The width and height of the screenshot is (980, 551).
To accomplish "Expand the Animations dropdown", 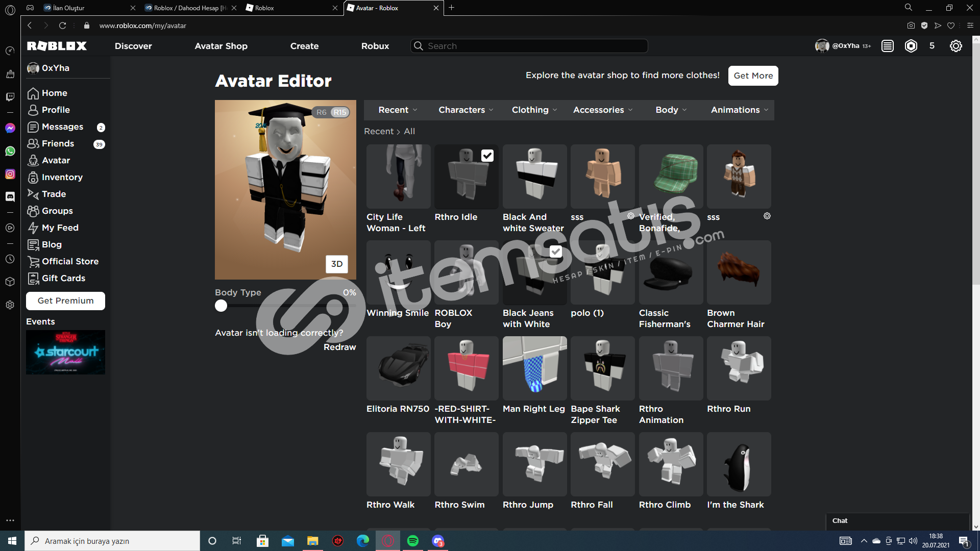I will tap(740, 110).
